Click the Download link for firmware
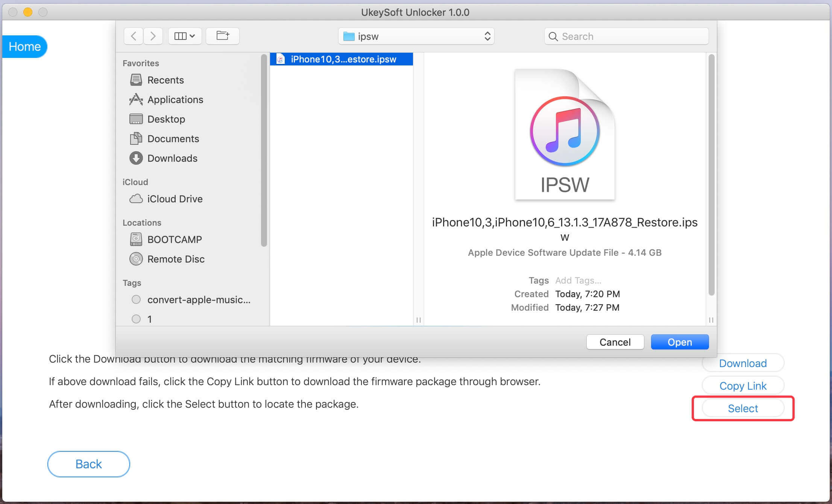Screen dimensions: 832x504 pyautogui.click(x=743, y=363)
